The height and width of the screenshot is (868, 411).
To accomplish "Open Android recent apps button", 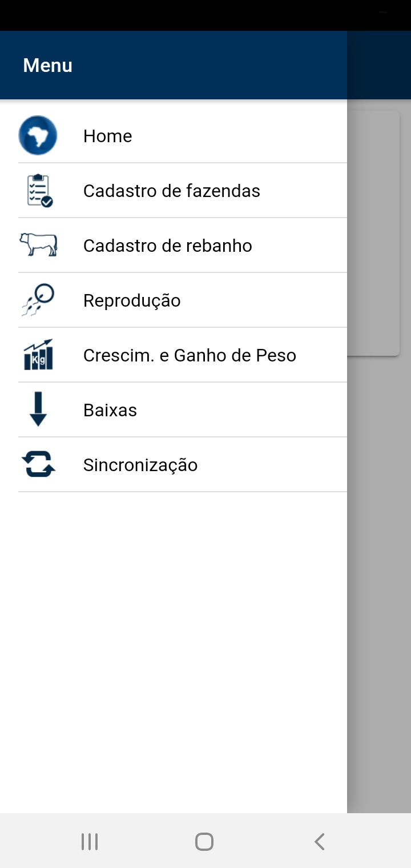I will [90, 841].
